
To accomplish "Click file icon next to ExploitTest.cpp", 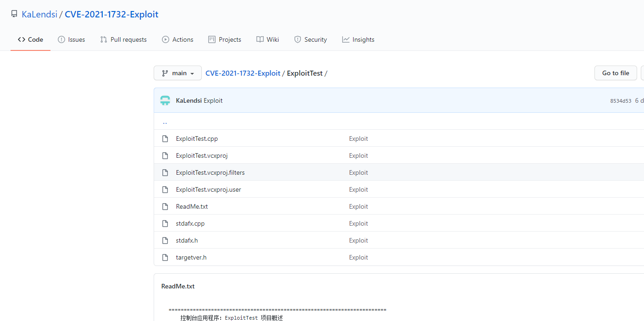I will (165, 138).
